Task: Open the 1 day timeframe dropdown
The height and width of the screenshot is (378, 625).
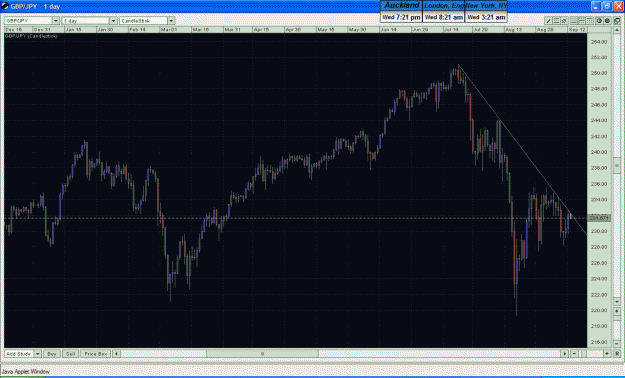Action: (113, 21)
